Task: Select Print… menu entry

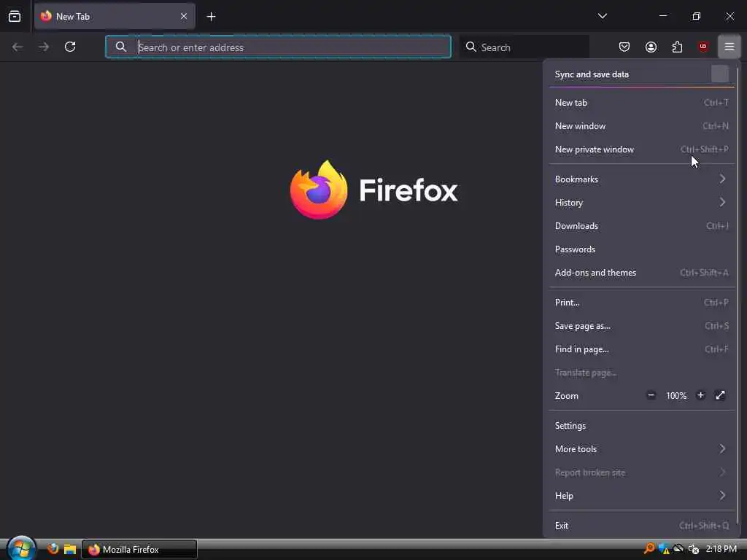Action: tap(642, 303)
